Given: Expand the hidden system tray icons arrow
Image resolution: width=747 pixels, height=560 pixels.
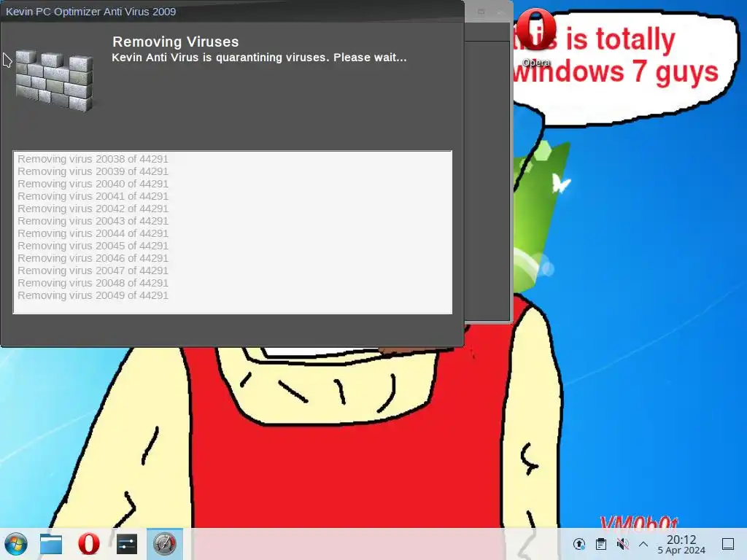Looking at the screenshot, I should point(643,544).
